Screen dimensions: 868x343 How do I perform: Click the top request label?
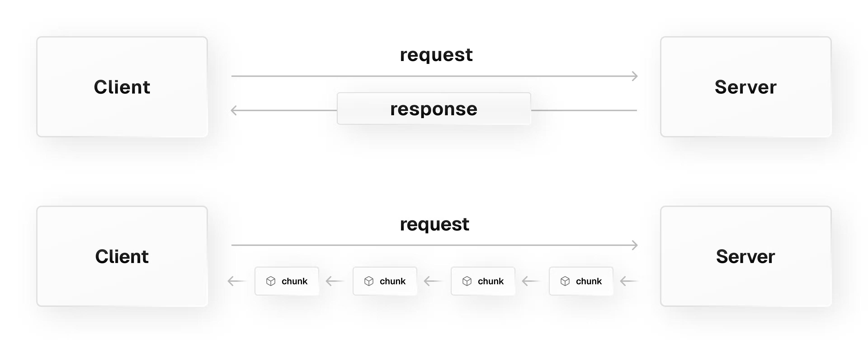[x=436, y=55]
